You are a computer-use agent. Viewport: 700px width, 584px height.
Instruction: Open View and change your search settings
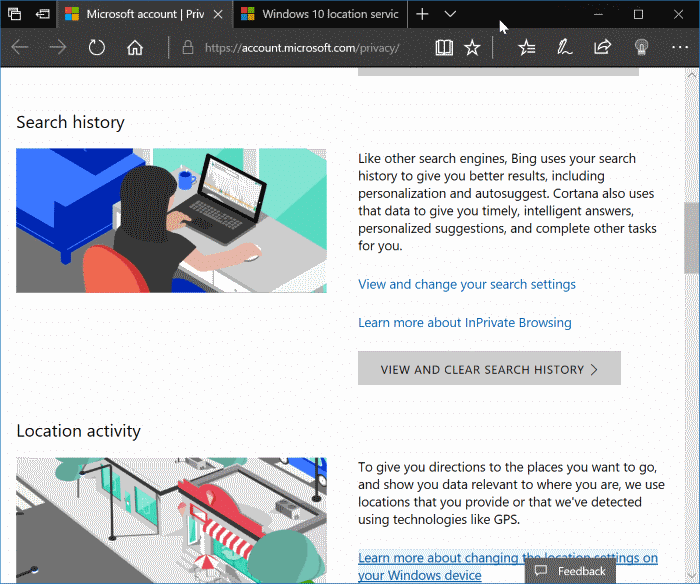tap(467, 284)
